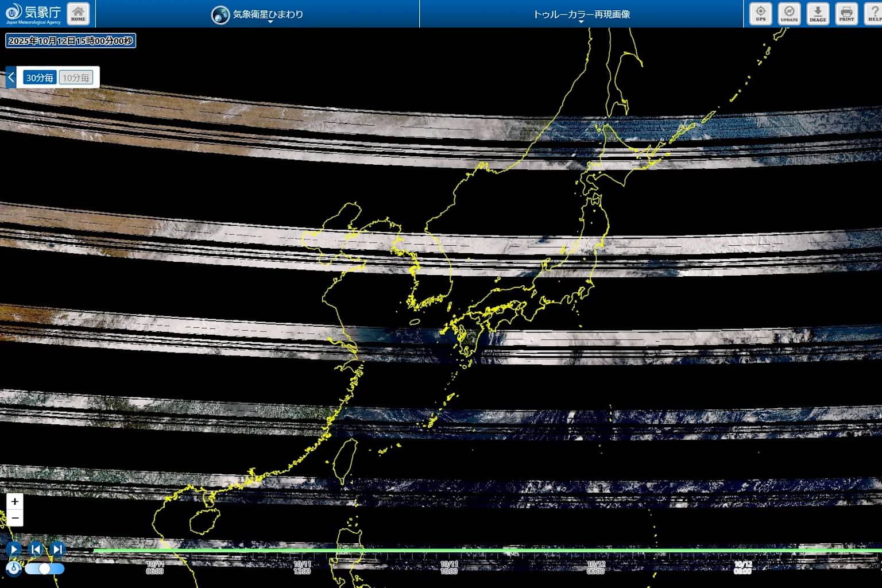
Task: Zoom out the map with minus button
Action: coord(15,518)
